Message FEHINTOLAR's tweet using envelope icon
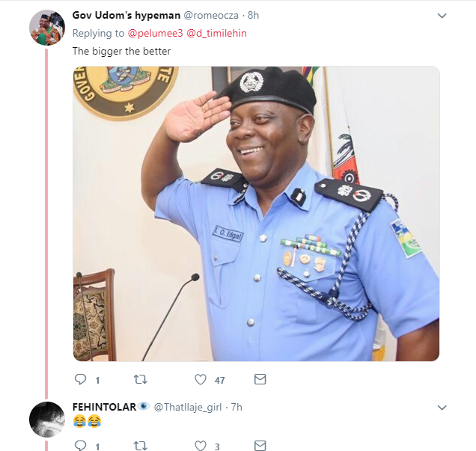Image resolution: width=476 pixels, height=451 pixels. tap(260, 447)
